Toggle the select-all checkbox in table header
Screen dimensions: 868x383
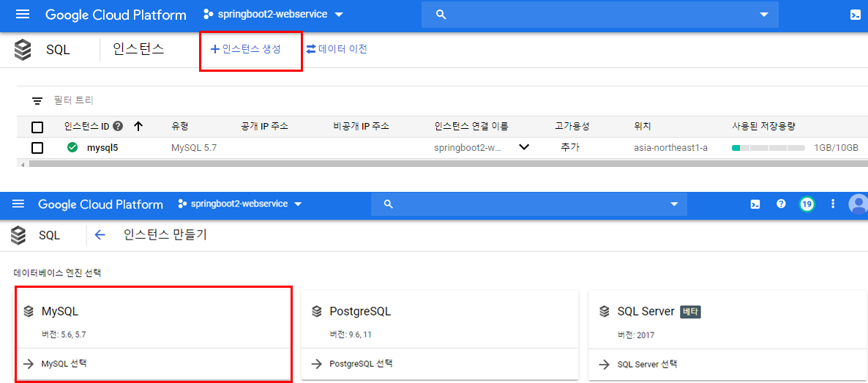tap(37, 127)
